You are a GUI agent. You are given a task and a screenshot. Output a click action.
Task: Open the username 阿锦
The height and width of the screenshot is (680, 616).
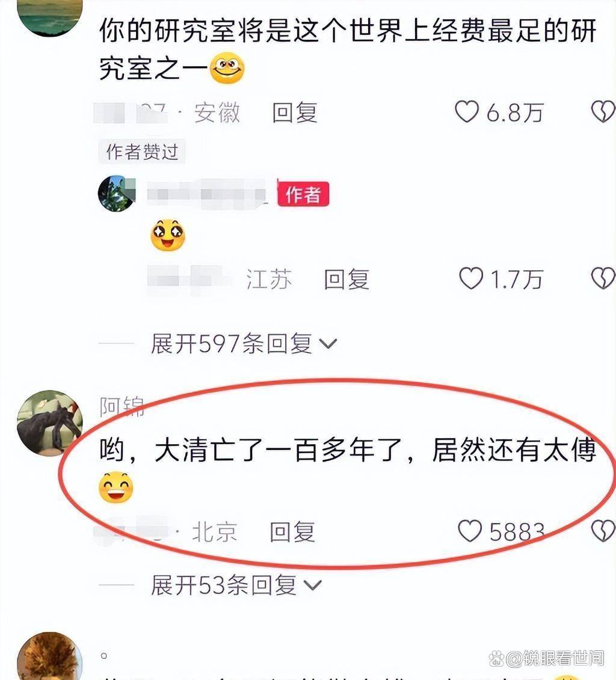click(x=122, y=406)
